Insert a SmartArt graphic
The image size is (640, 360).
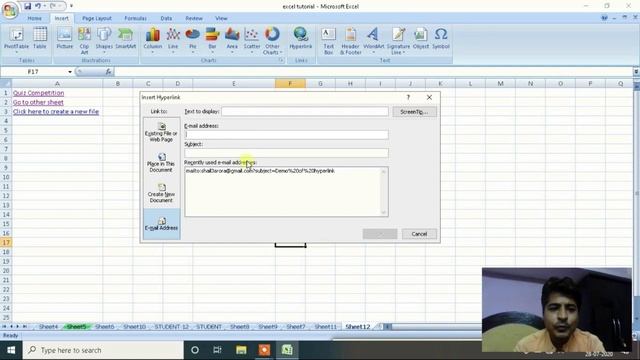[125, 39]
